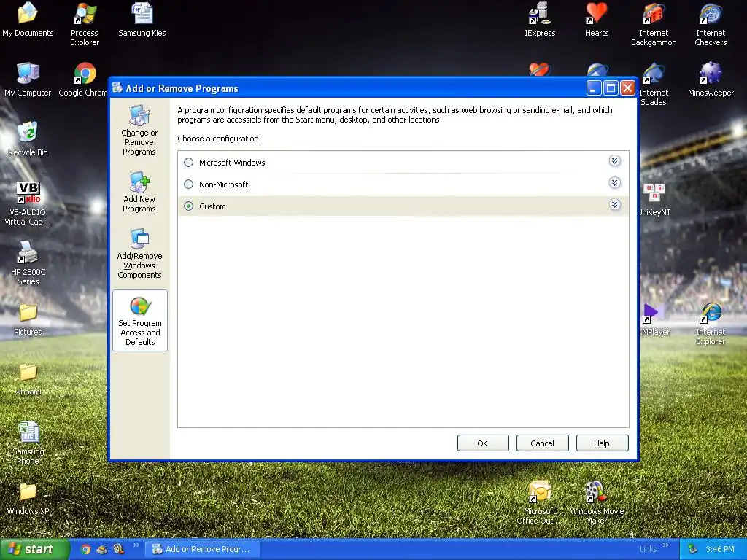Maximize the Add or Remove Programs window
The height and width of the screenshot is (560, 747).
pos(611,88)
